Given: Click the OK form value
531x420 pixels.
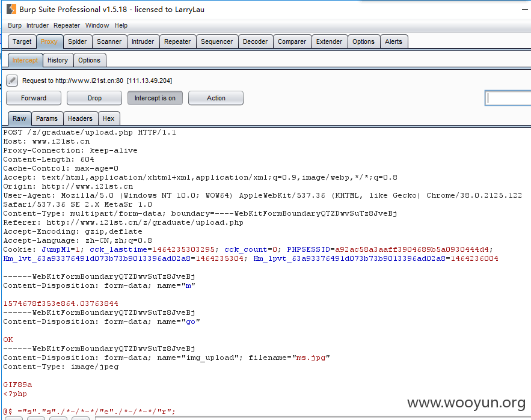Looking at the screenshot, I should [x=8, y=340].
